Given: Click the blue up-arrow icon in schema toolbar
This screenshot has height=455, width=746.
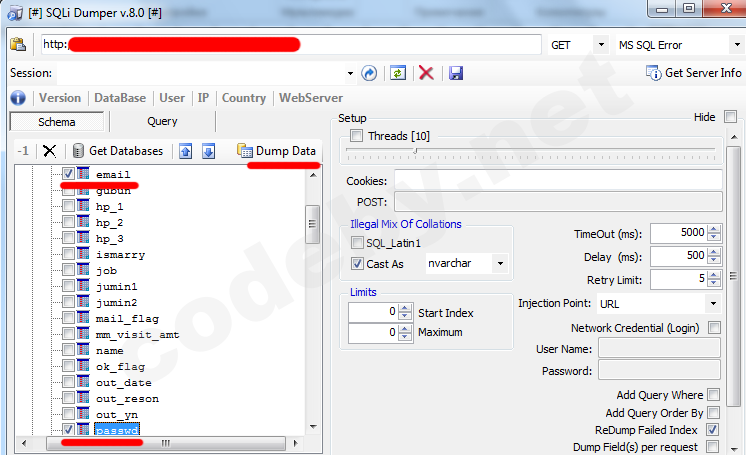Looking at the screenshot, I should click(186, 151).
